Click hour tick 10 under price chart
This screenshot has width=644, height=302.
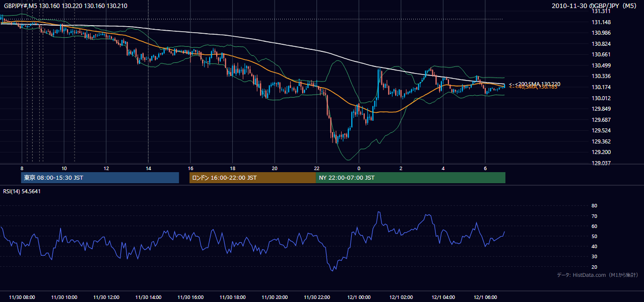coord(64,168)
